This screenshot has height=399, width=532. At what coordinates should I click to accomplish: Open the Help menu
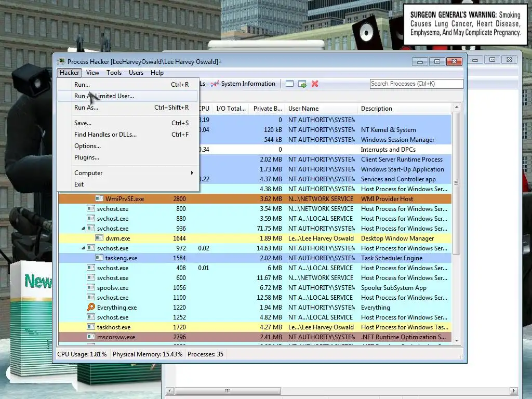(157, 73)
